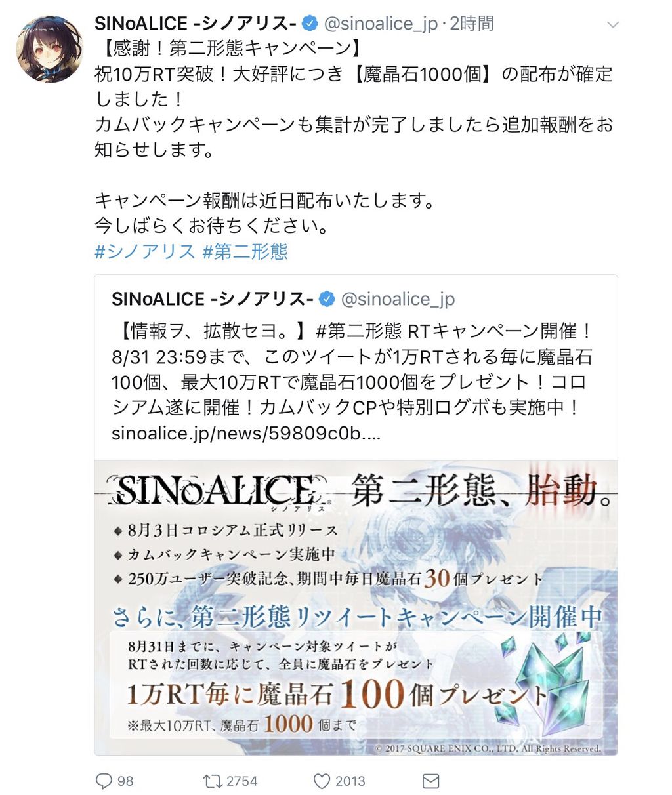This screenshot has width=672, height=795.
Task: Expand tweet options with the chevron arrow
Action: coord(613,26)
